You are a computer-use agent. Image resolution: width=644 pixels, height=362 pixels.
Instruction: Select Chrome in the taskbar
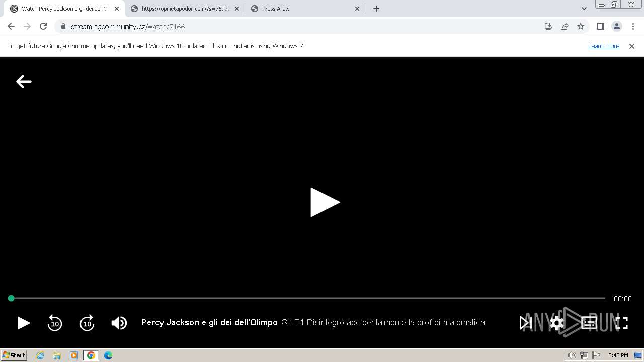91,355
